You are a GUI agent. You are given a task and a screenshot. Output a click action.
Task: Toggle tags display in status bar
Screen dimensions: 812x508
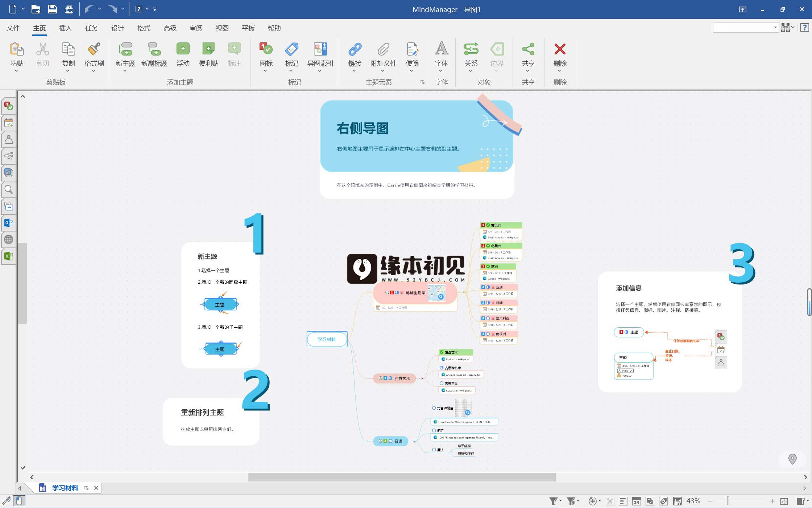click(x=663, y=501)
